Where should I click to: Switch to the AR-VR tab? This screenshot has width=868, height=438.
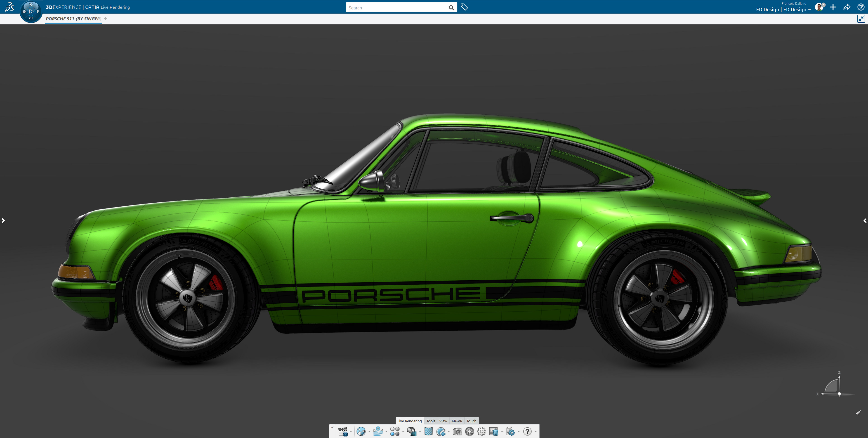[x=457, y=421]
